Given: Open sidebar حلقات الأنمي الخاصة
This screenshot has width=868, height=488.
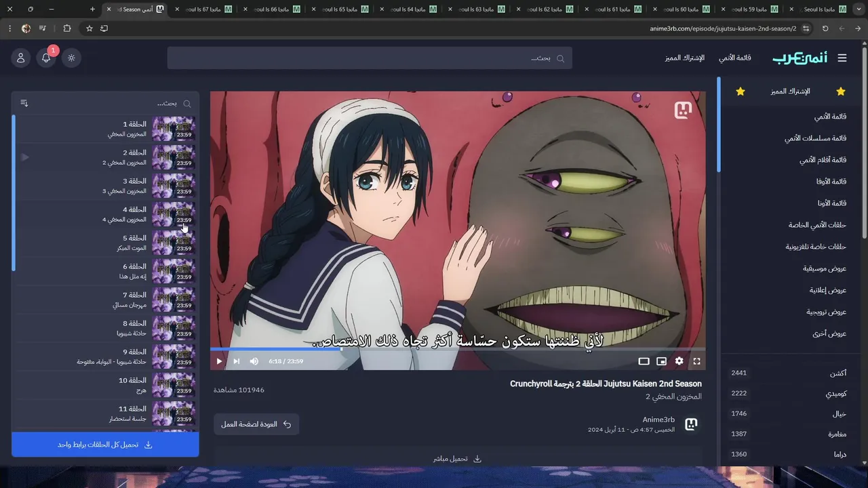Looking at the screenshot, I should pos(817,225).
